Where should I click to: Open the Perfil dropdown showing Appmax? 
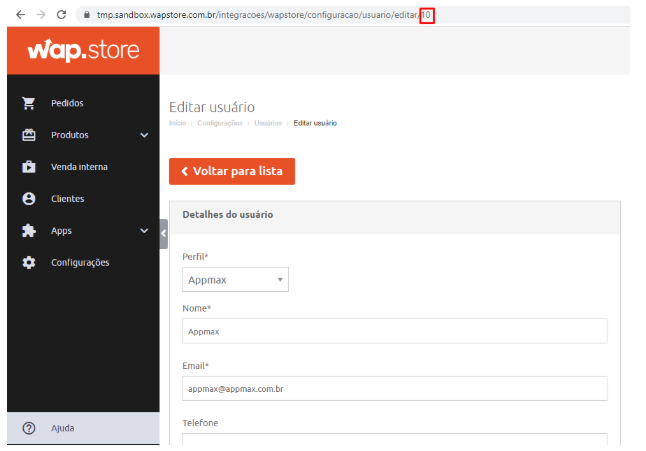click(236, 280)
